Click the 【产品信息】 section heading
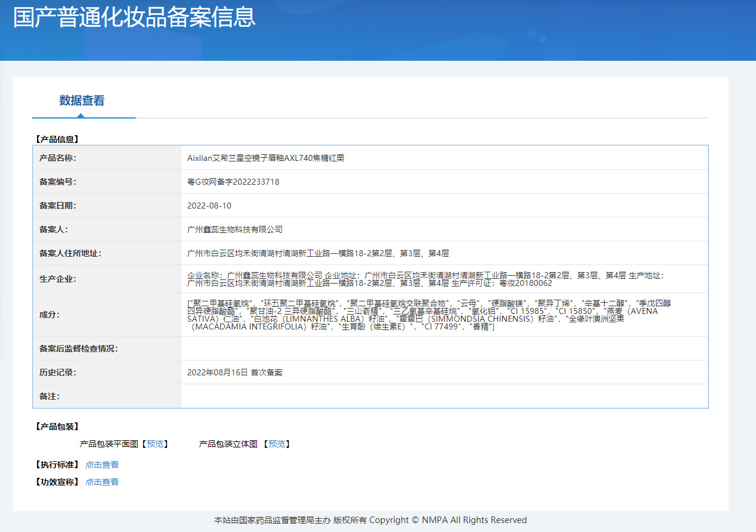756x532 pixels. pos(57,139)
